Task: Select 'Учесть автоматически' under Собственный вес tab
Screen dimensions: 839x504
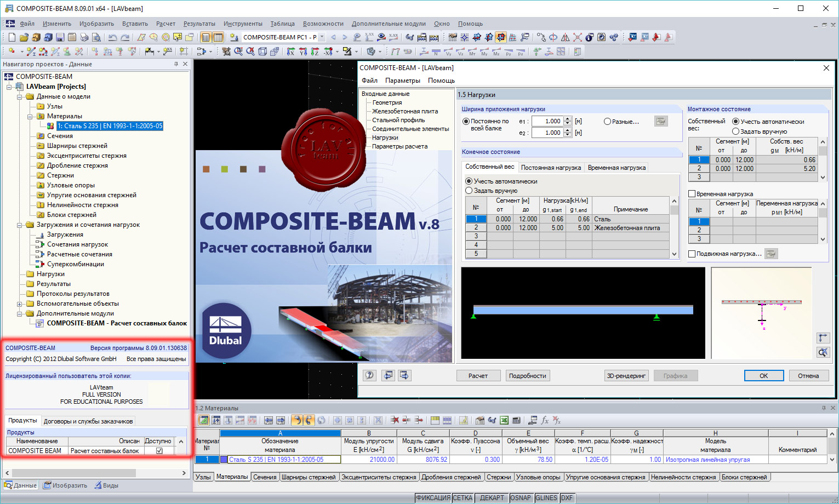Action: [469, 181]
